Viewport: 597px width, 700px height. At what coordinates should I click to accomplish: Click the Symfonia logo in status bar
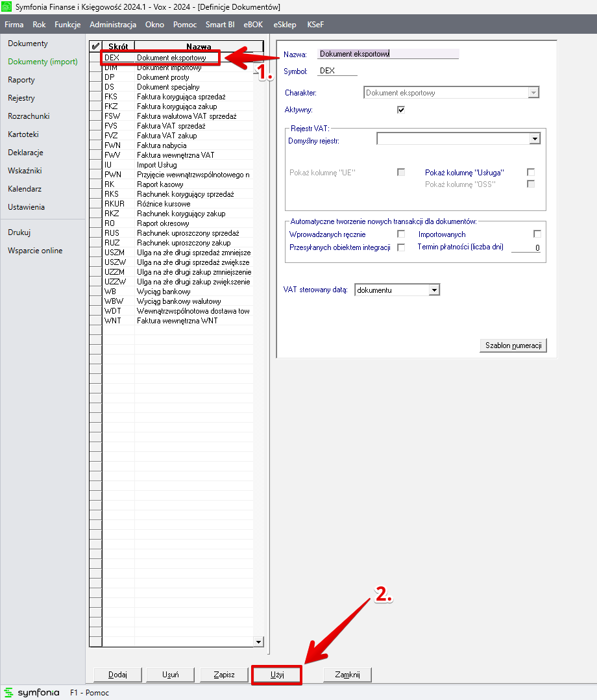pos(32,692)
